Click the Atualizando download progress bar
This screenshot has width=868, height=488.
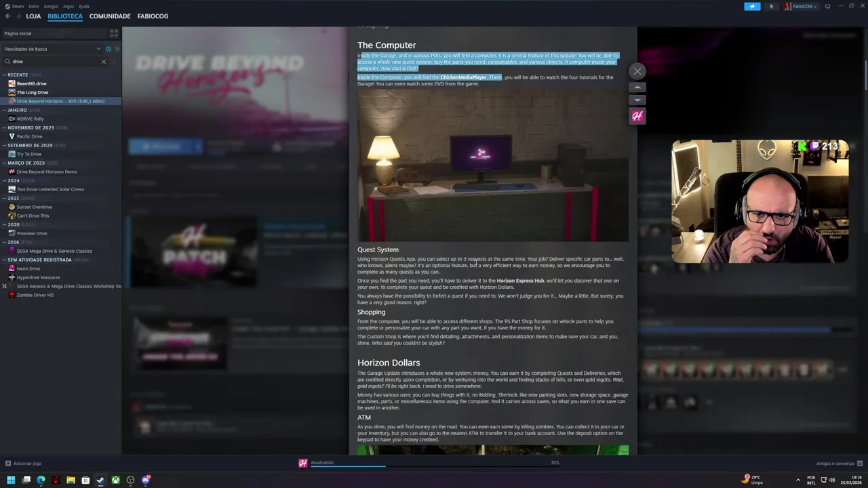click(x=434, y=466)
